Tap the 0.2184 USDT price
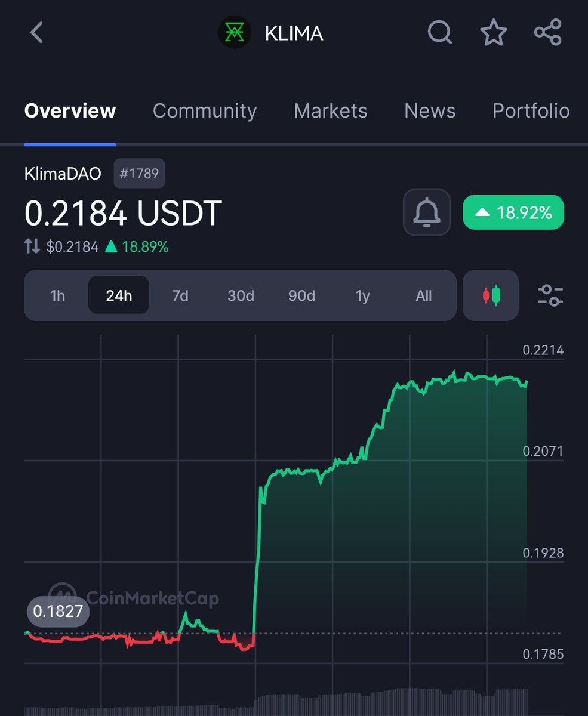 coord(123,213)
